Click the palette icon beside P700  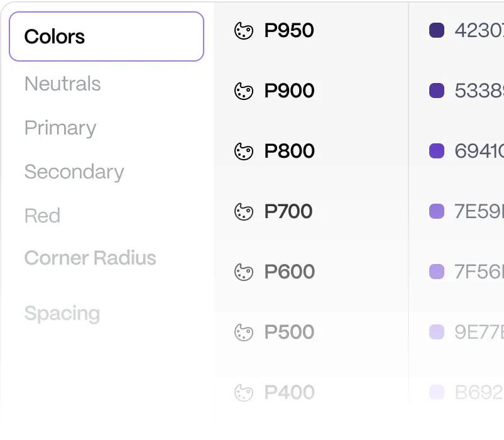[x=244, y=212]
